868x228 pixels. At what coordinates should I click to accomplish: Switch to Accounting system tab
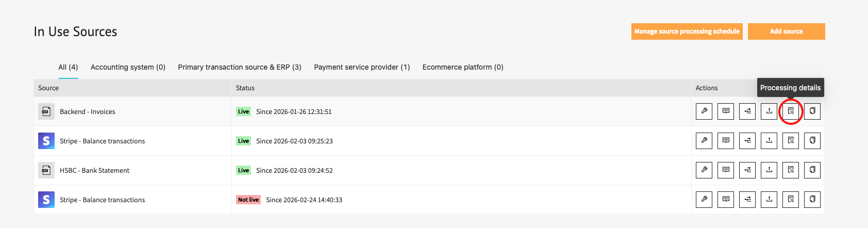coord(128,67)
